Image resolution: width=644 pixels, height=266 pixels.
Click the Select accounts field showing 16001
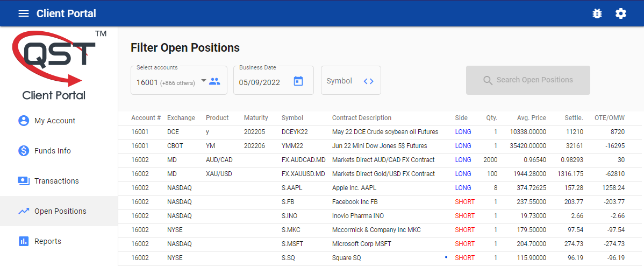click(178, 80)
